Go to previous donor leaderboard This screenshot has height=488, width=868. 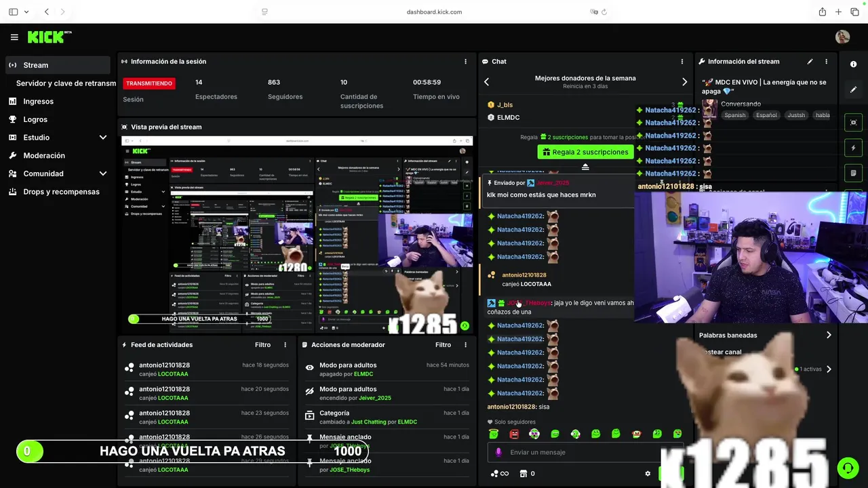click(486, 82)
